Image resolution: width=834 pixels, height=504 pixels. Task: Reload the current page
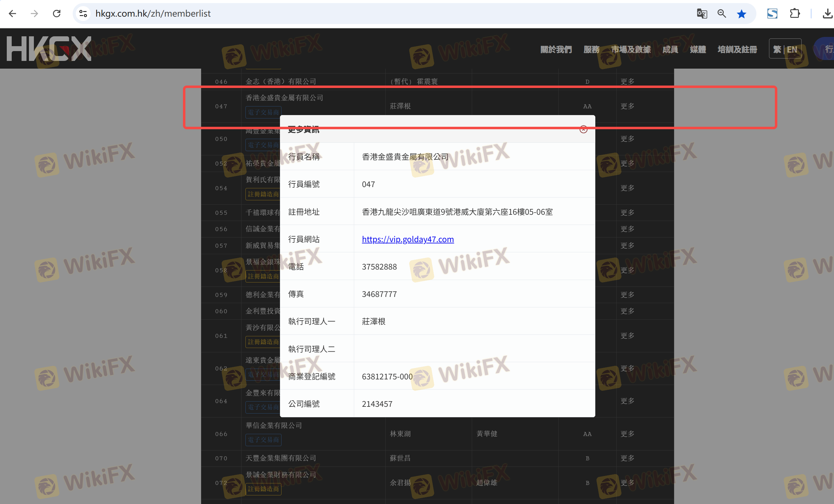click(57, 14)
